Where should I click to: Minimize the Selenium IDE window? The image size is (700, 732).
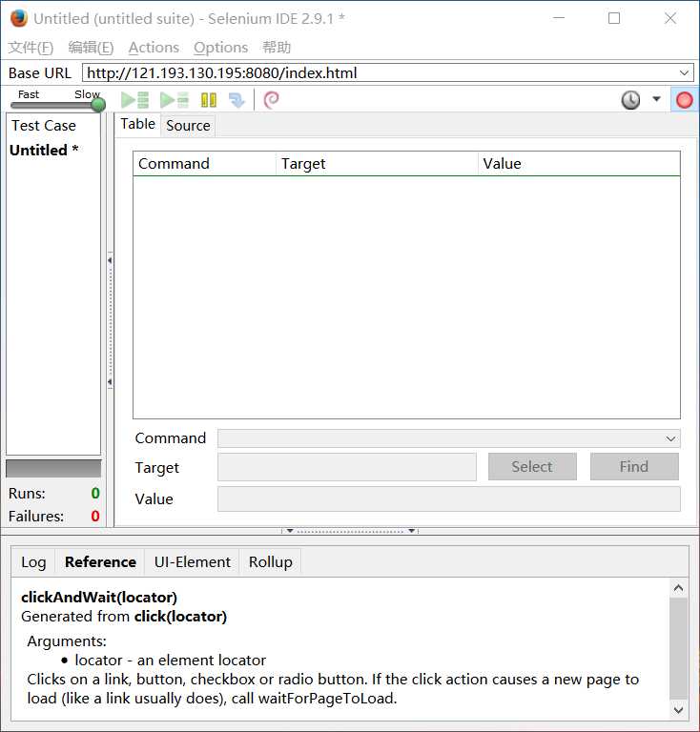[x=559, y=18]
